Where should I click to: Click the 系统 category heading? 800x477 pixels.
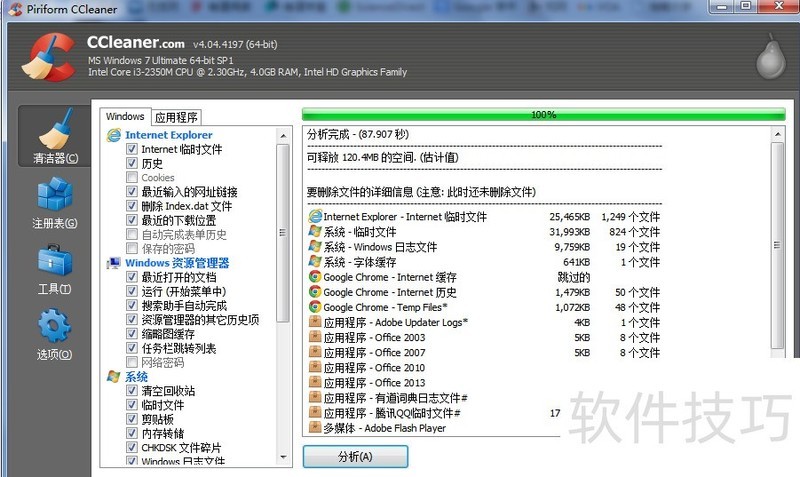coord(136,377)
